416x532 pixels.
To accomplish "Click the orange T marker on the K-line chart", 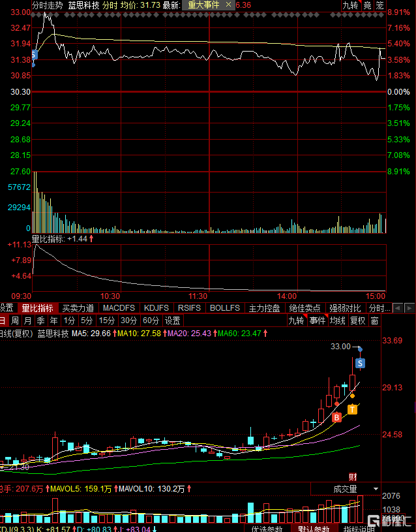I will 353,409.
